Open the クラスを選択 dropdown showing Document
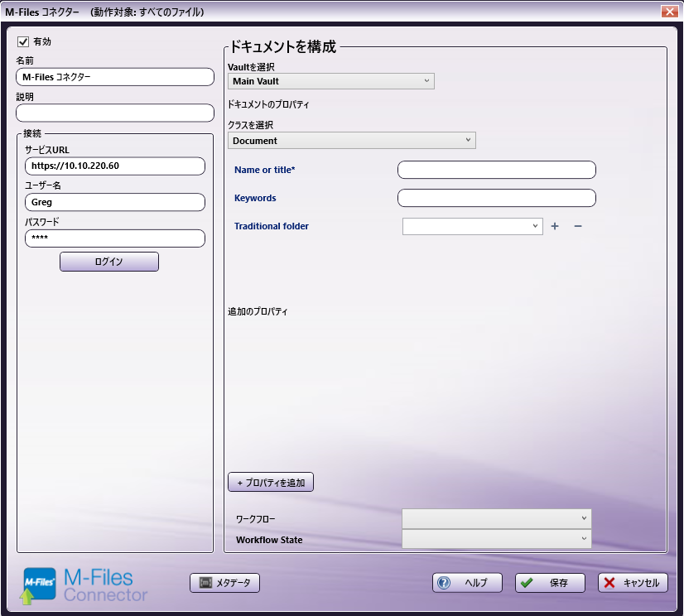Image resolution: width=684 pixels, height=616 pixels. pyautogui.click(x=352, y=141)
